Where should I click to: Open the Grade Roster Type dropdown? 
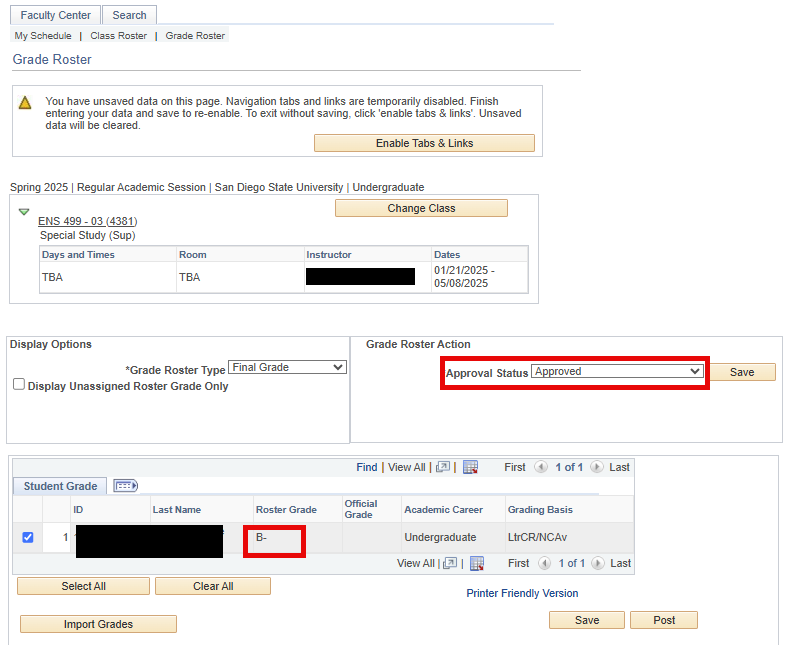click(287, 367)
